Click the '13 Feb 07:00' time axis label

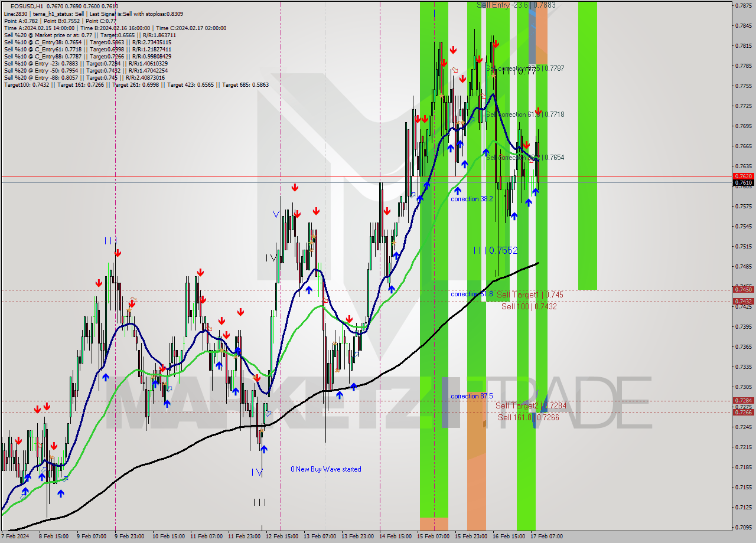click(x=320, y=537)
